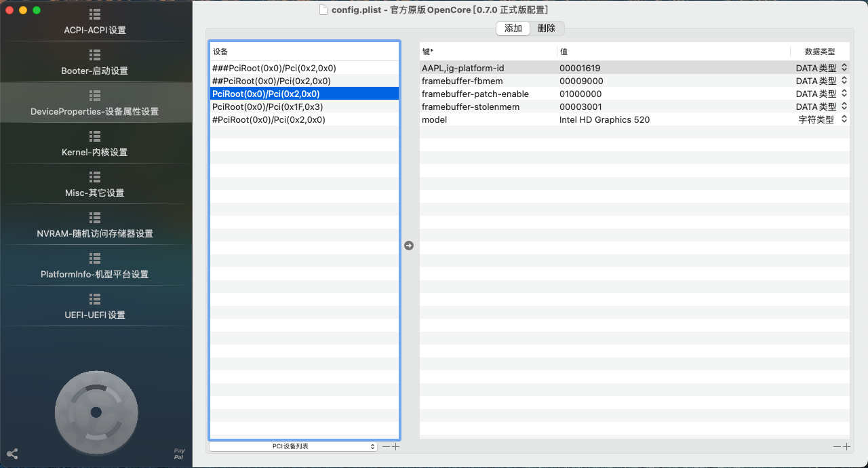Open the Misc-其它设置 sidebar section

tap(95, 184)
